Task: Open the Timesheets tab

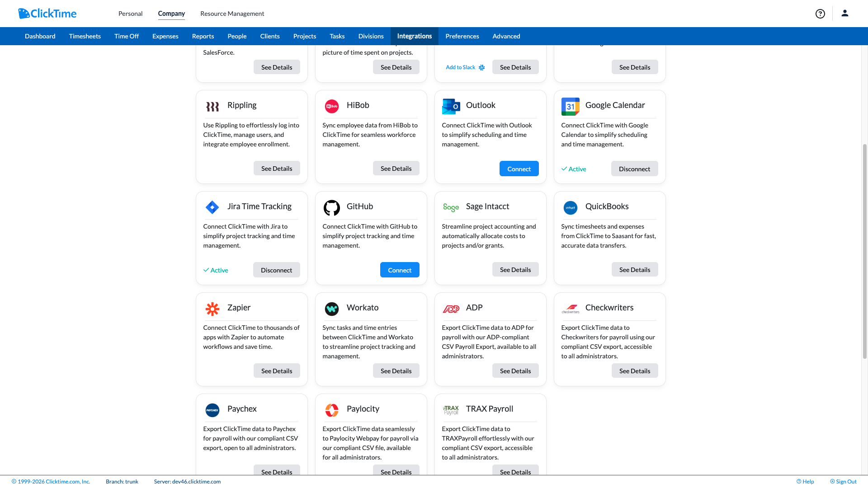Action: click(85, 36)
